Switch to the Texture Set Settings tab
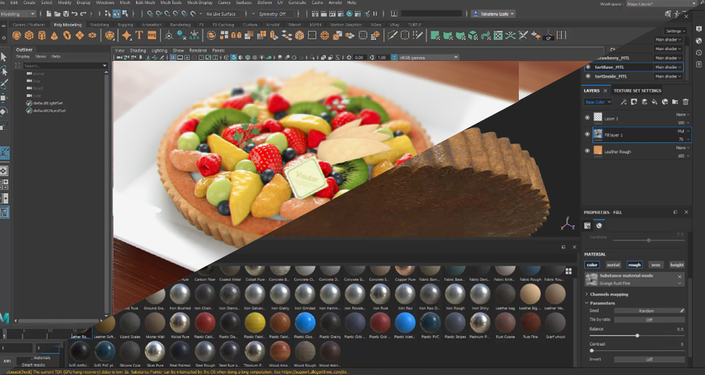705x375 pixels. [637, 91]
